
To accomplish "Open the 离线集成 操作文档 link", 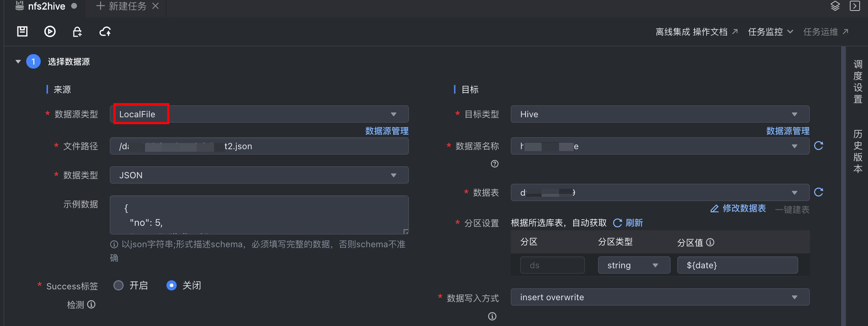I will click(696, 32).
